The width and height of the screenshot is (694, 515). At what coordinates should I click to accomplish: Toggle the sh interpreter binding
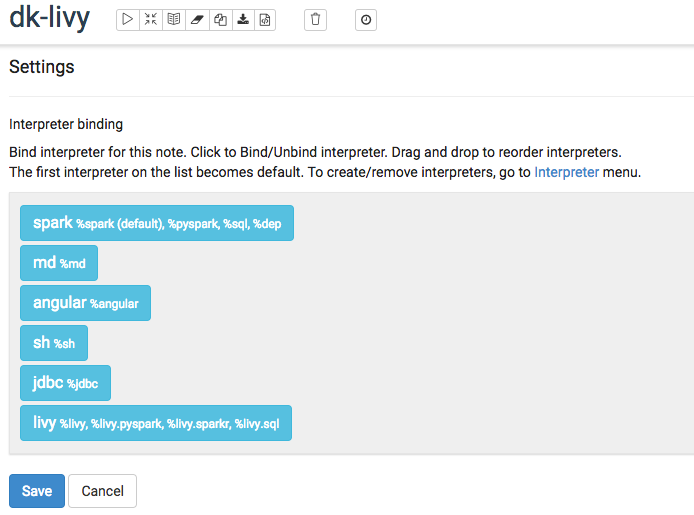click(x=54, y=343)
